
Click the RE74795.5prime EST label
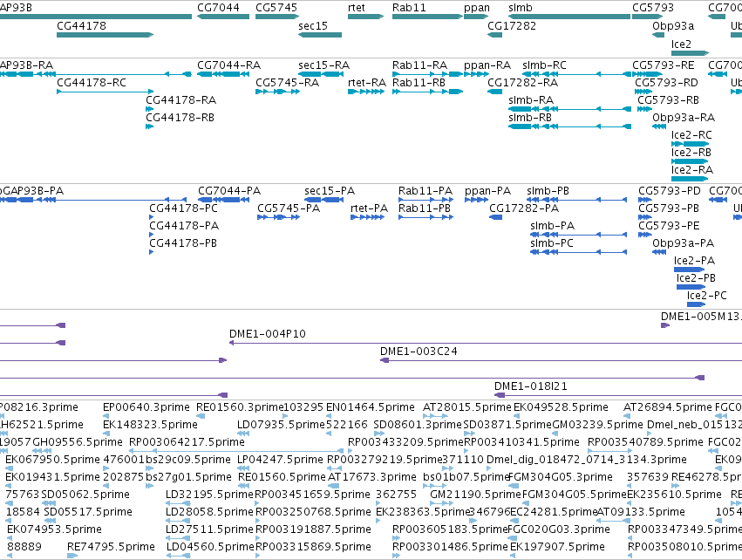coord(111,547)
